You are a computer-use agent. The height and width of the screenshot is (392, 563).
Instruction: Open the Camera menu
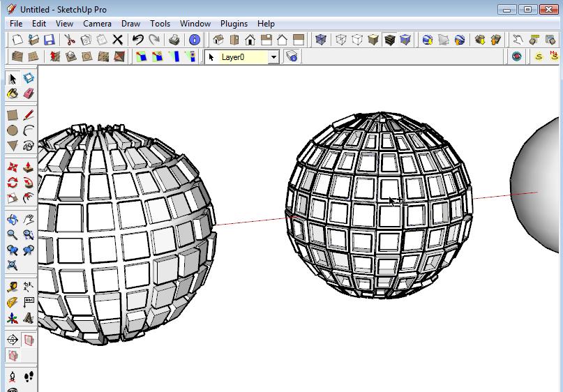point(97,24)
